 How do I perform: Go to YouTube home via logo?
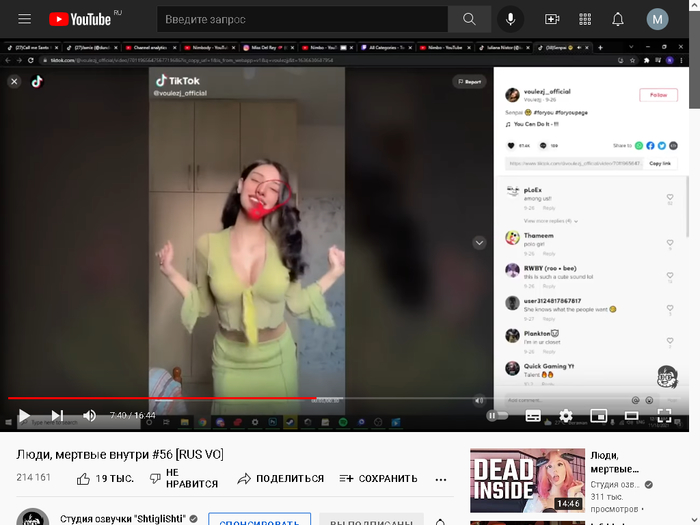point(80,19)
